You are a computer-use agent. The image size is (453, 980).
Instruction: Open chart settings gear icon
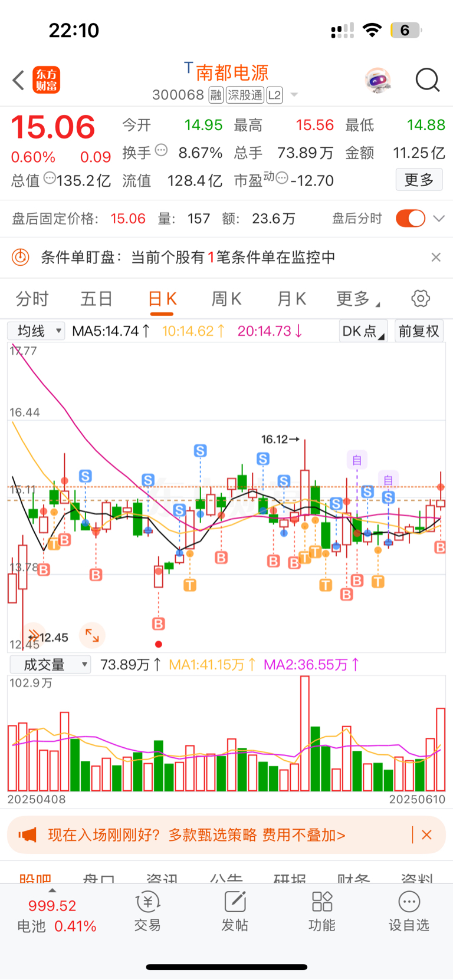point(421,299)
